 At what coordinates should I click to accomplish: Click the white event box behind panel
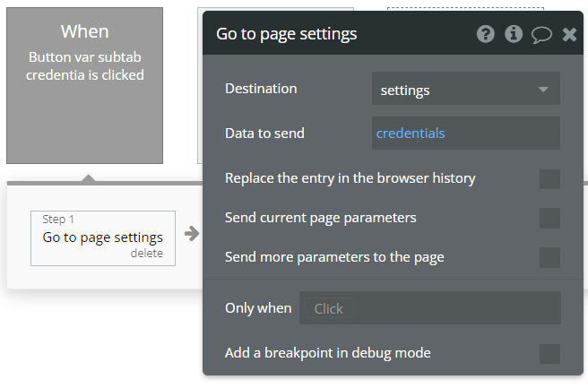200,85
